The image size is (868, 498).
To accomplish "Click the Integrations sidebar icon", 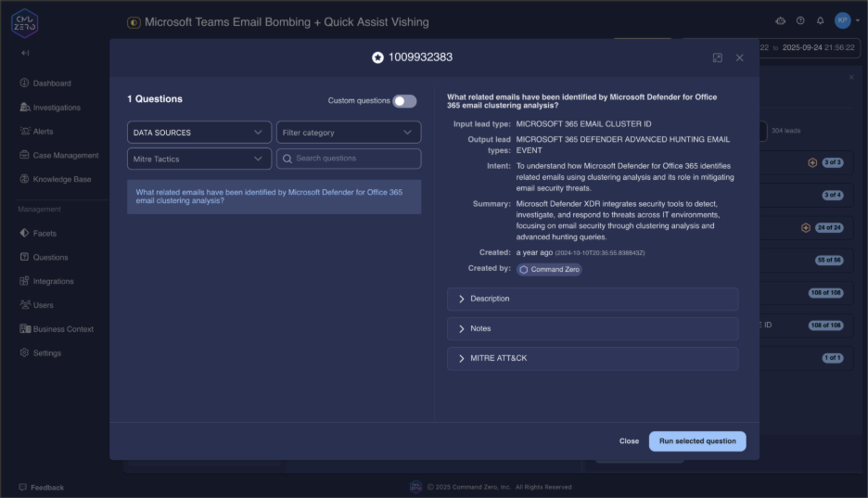I will coord(24,281).
